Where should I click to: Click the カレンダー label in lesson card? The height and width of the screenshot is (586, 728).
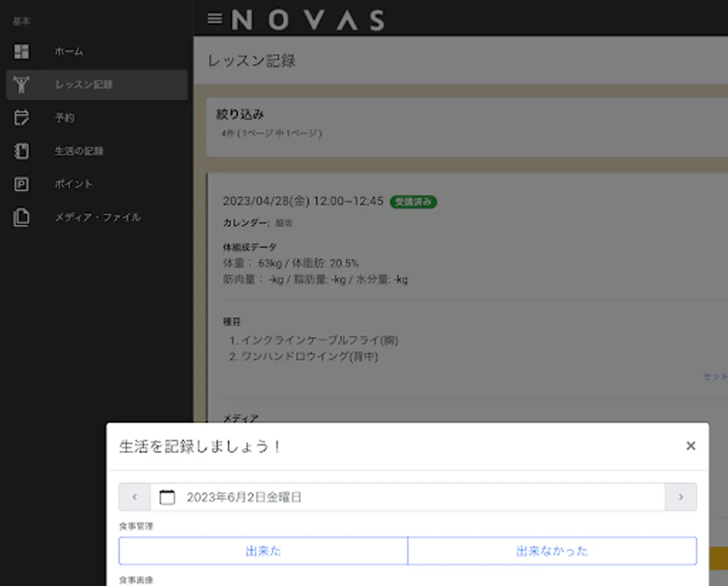246,223
